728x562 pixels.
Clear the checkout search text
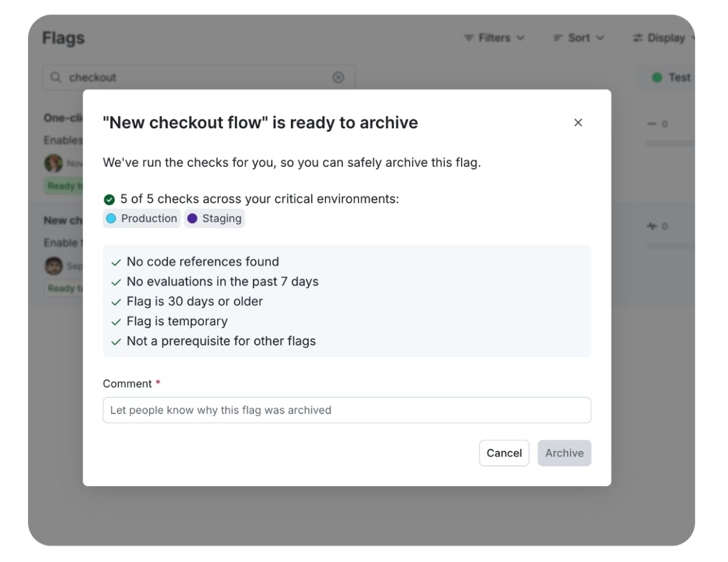pos(338,78)
